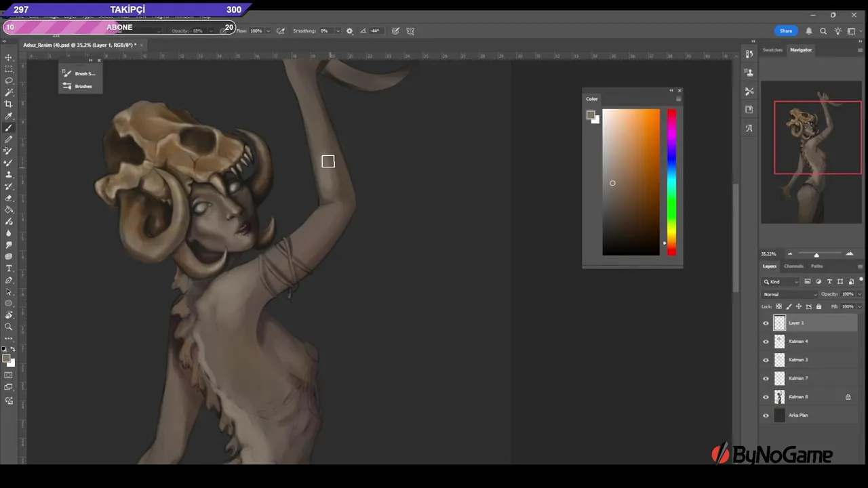
Task: Hide the Katman 4 layer
Action: point(766,342)
